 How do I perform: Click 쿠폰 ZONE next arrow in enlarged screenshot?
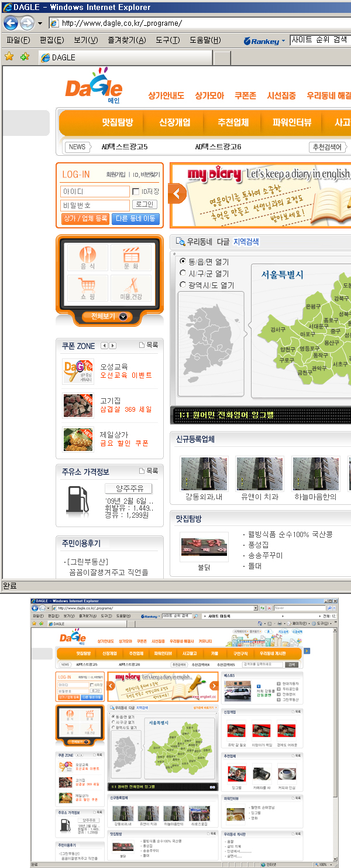(112, 346)
